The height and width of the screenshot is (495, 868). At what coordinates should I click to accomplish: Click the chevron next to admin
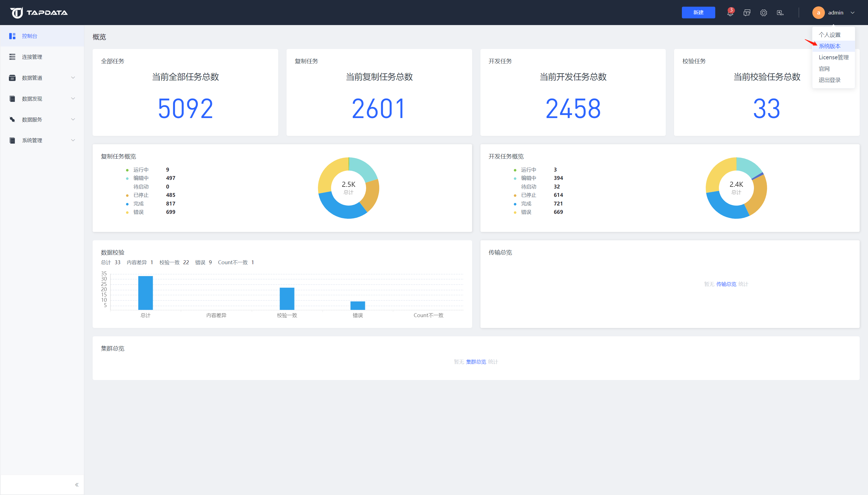852,13
